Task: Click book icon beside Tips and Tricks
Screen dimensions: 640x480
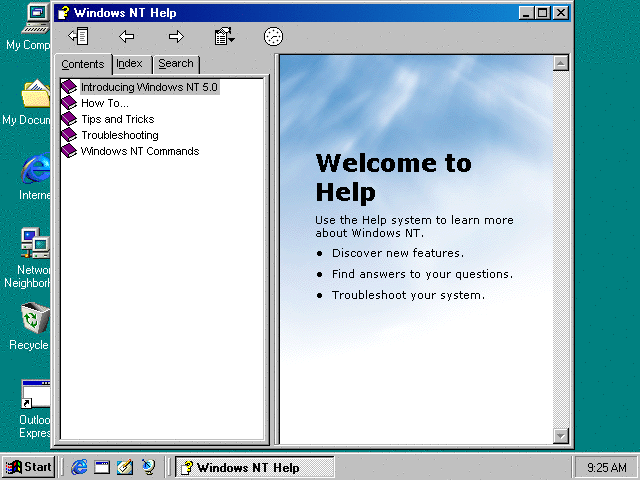Action: click(69, 119)
